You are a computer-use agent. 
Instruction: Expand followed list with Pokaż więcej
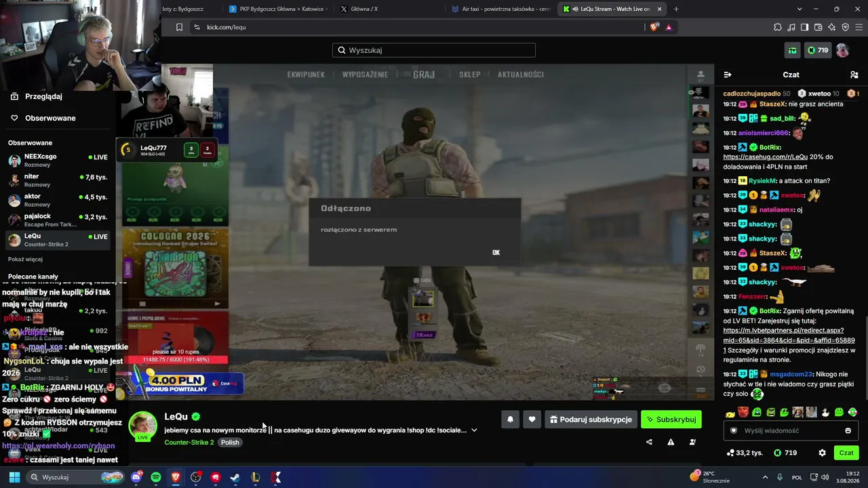point(25,260)
